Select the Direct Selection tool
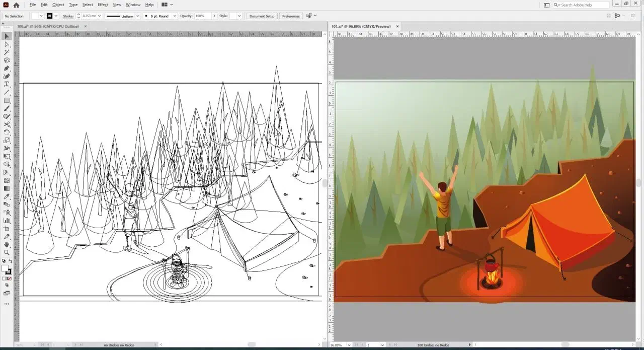The height and width of the screenshot is (350, 644). click(7, 44)
